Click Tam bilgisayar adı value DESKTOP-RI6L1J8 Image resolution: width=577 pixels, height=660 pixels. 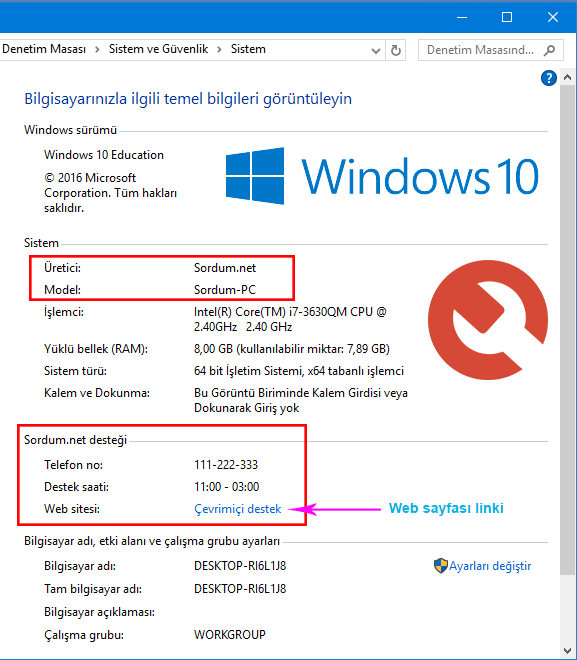click(x=240, y=588)
